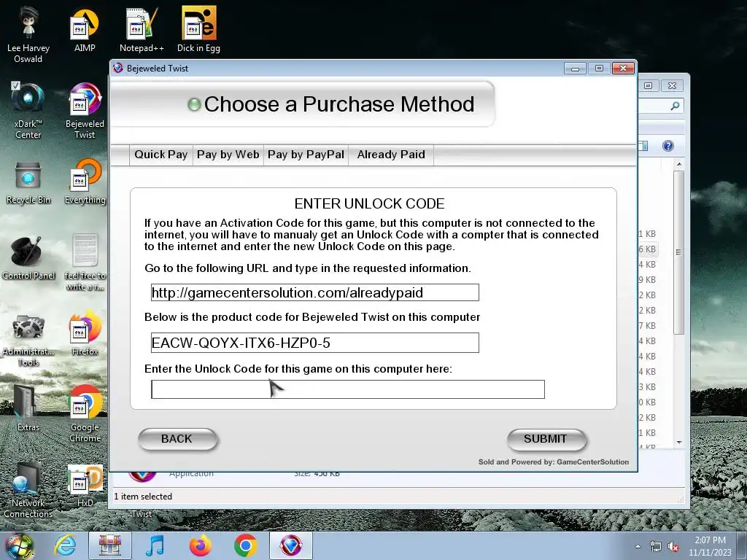The width and height of the screenshot is (747, 560).
Task: Click the product code field EACW-QOYX
Action: [315, 343]
